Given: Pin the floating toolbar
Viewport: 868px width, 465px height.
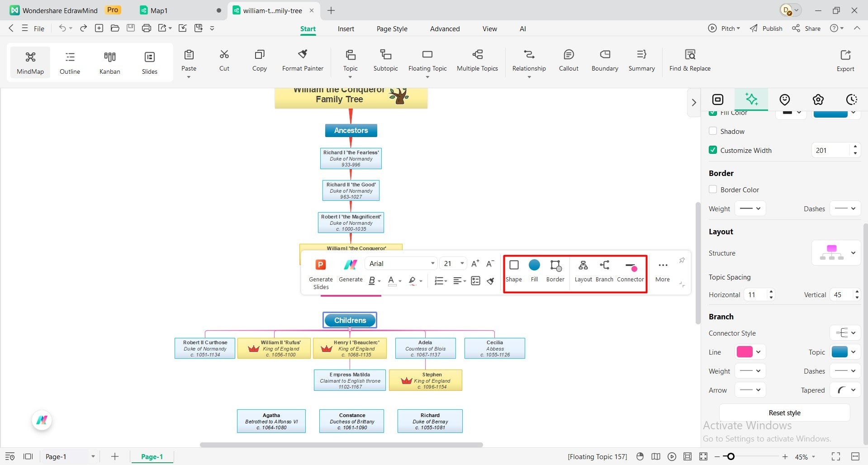Looking at the screenshot, I should [x=682, y=261].
